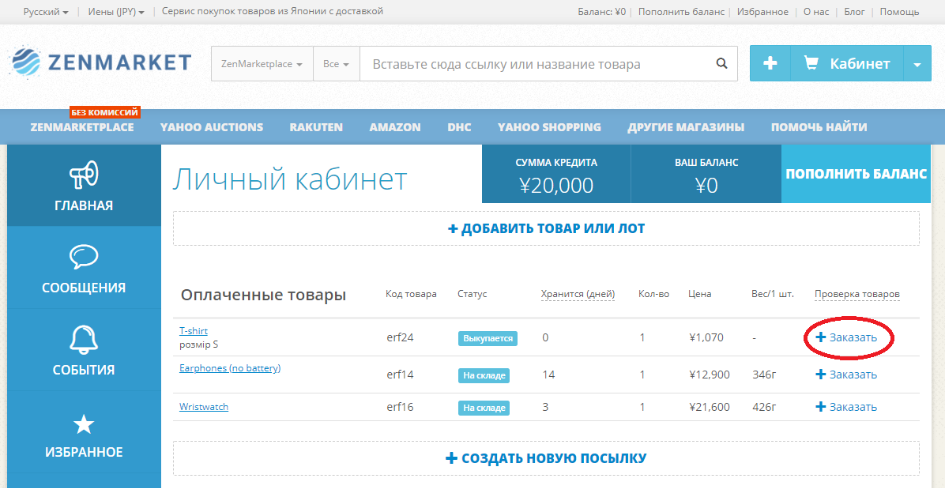Open the О нас link
Viewport: 945px width, 488px height.
click(817, 11)
